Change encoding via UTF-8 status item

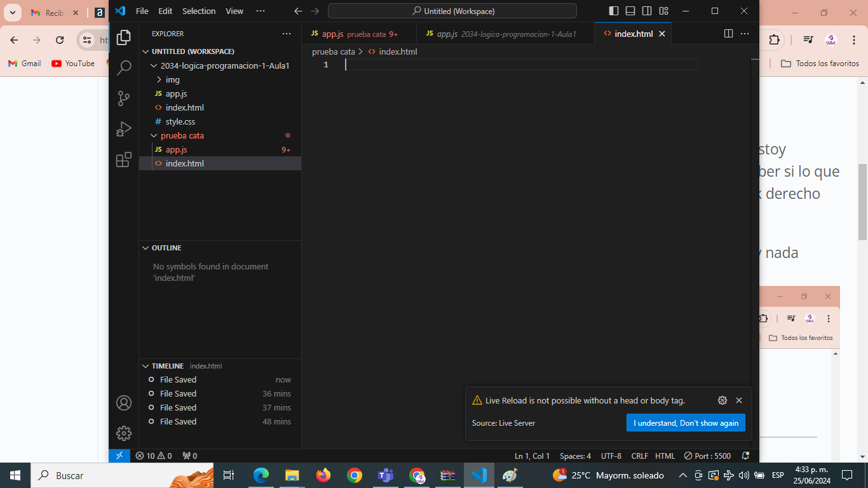[611, 456]
